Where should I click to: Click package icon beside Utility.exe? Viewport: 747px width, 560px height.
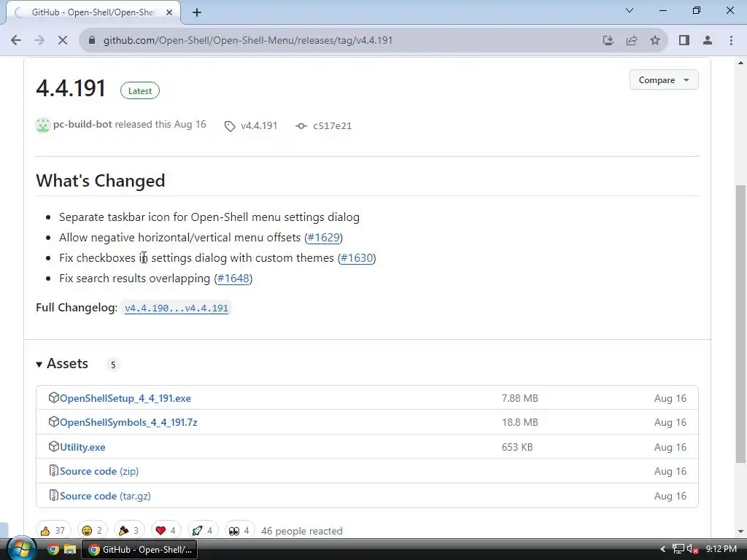coord(54,447)
